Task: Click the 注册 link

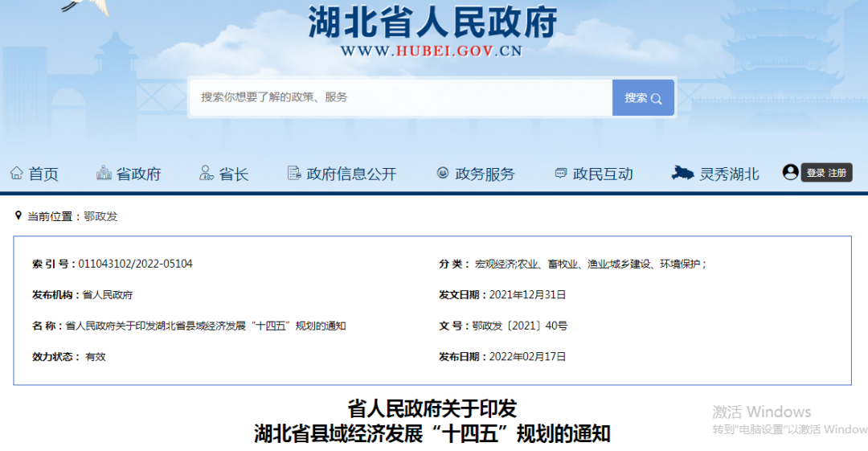Action: click(x=837, y=173)
